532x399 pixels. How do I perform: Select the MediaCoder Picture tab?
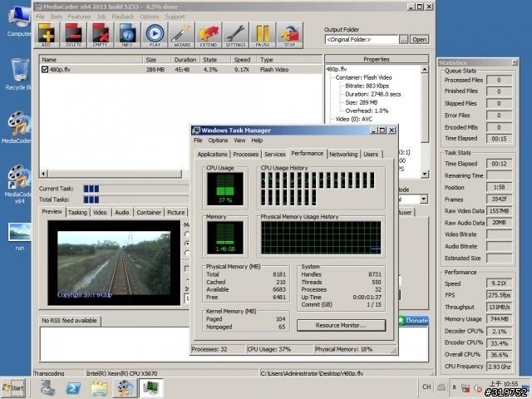pyautogui.click(x=175, y=213)
